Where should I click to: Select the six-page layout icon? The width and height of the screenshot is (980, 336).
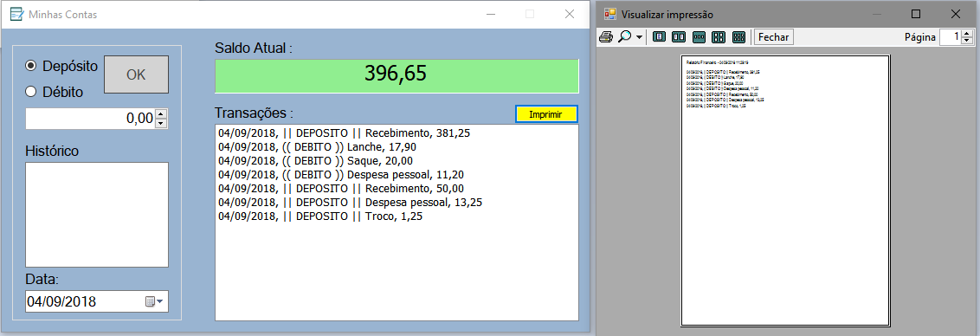coord(738,37)
